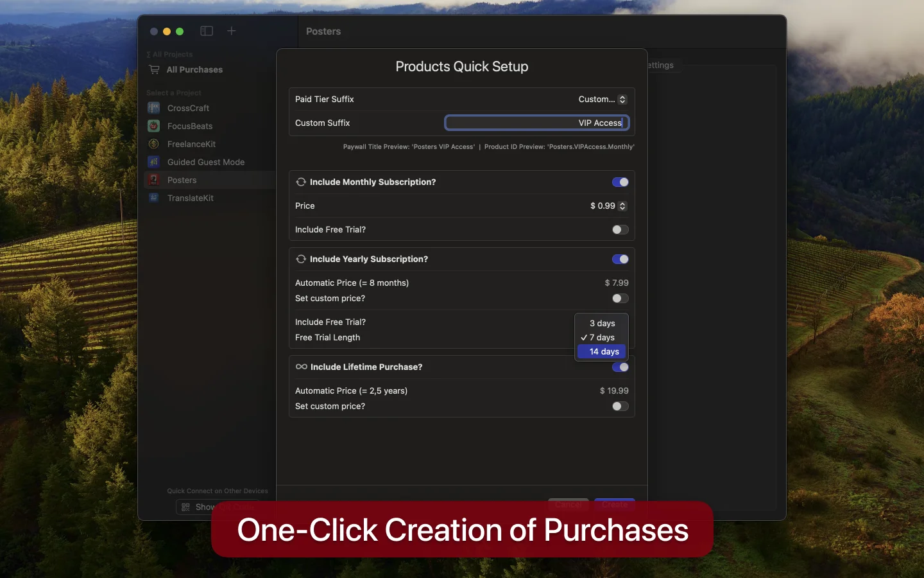Click the FocusBeats project icon
Viewport: 924px width, 578px height.
click(x=154, y=126)
